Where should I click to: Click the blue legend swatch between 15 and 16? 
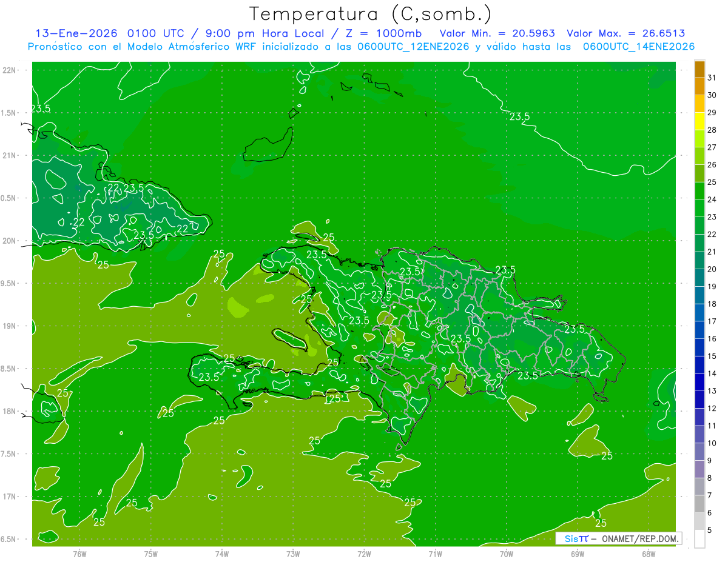click(700, 348)
